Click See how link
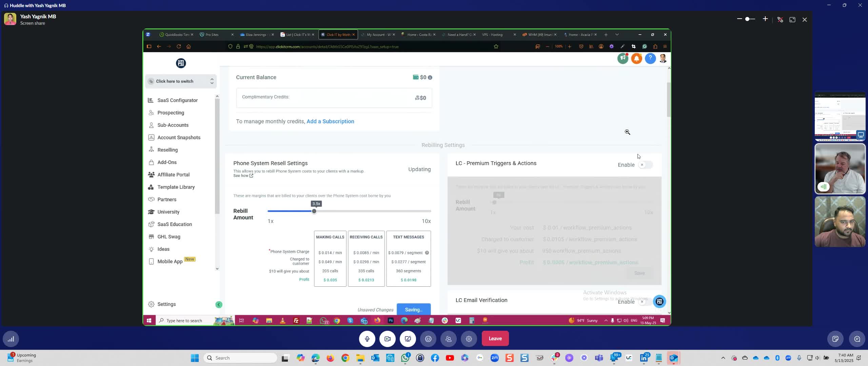Image resolution: width=868 pixels, height=366 pixels. [x=243, y=176]
